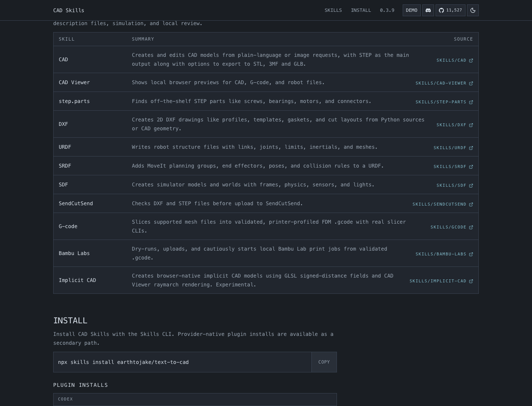The height and width of the screenshot is (406, 532).
Task: Go to SKILLS nav item
Action: [x=333, y=10]
